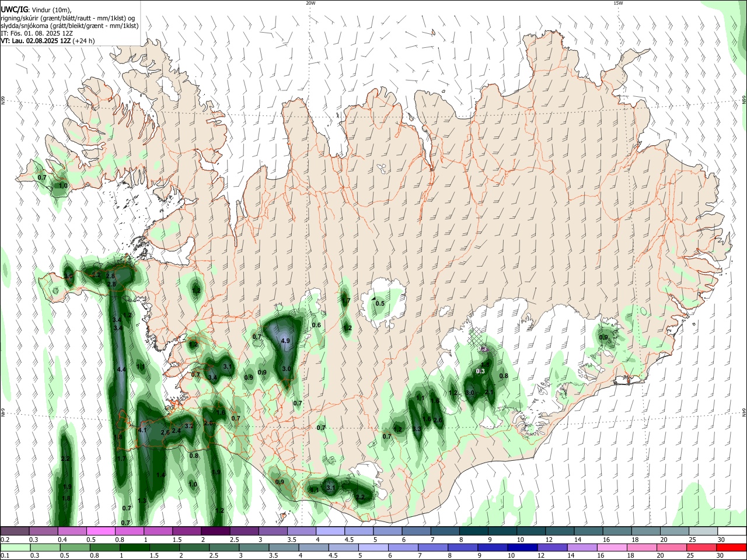
Task: Click the 1.7 value above the 1.2 near Hofsjökull
Action: tap(346, 301)
